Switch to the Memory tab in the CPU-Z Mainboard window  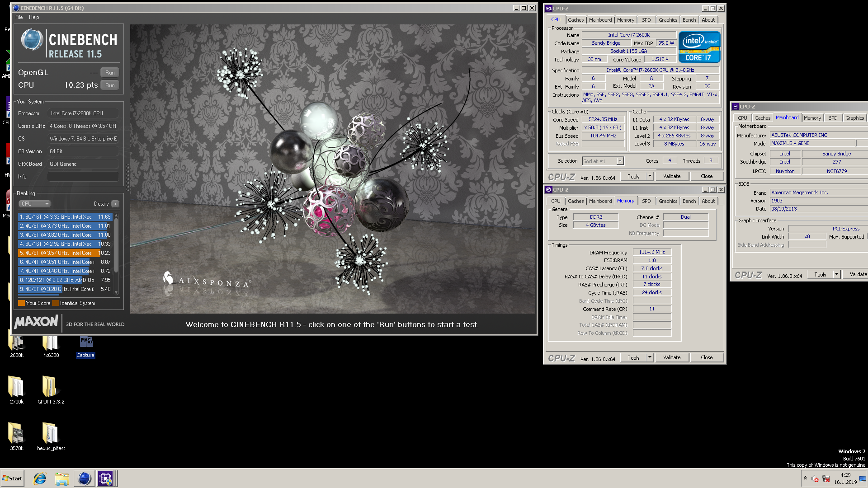click(812, 118)
